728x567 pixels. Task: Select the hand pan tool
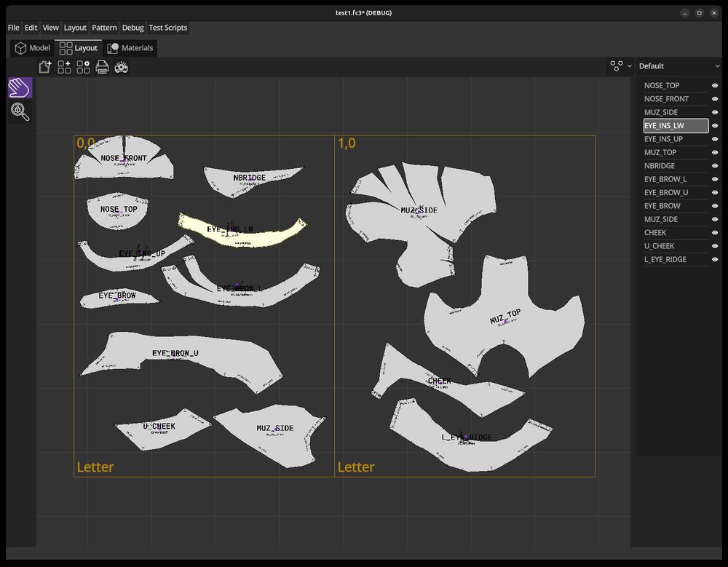[20, 88]
